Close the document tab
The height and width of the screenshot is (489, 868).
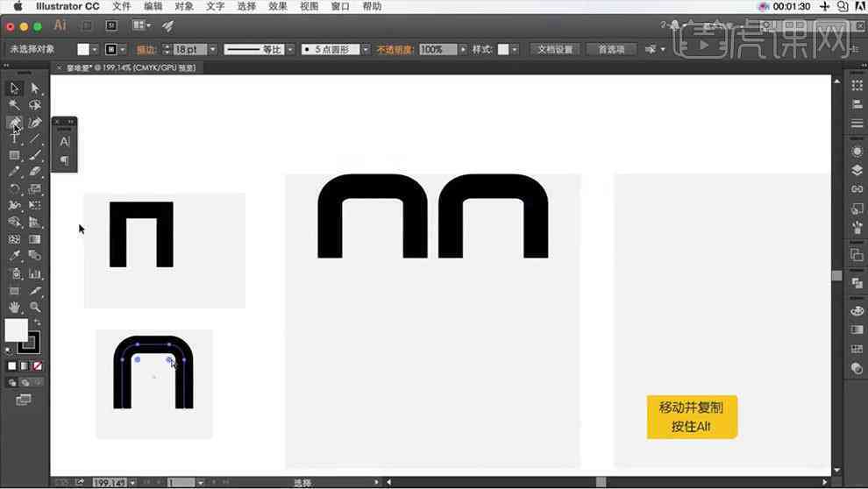(60, 68)
